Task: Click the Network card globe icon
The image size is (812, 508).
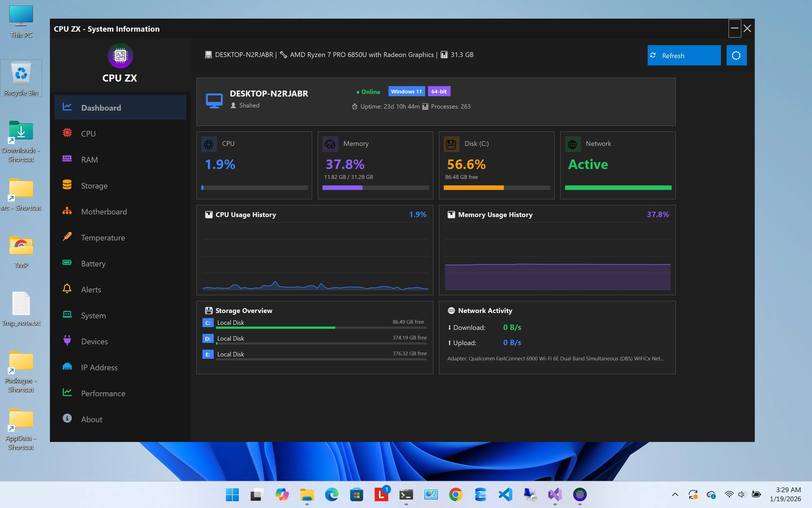Action: tap(572, 144)
